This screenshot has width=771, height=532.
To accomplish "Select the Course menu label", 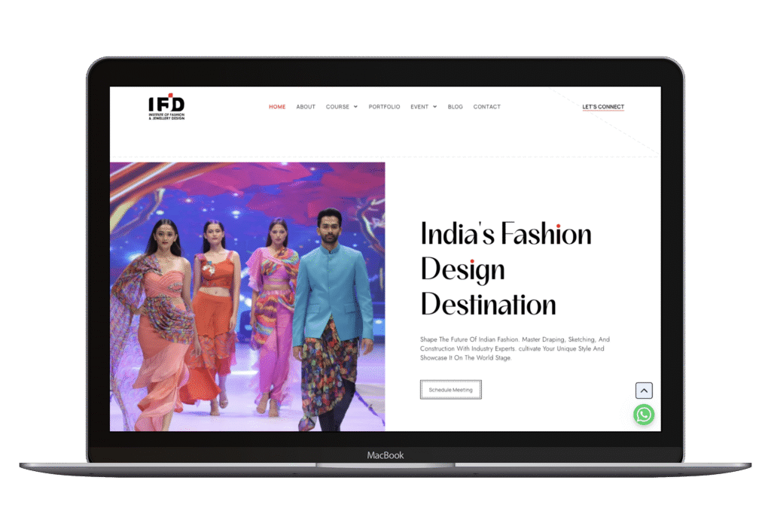I will coord(337,107).
